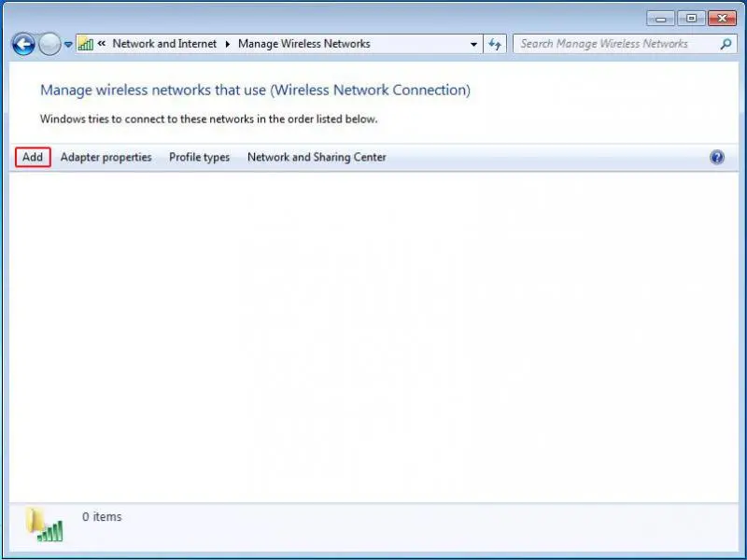Refresh the Manage Wireless Networks view

[495, 44]
